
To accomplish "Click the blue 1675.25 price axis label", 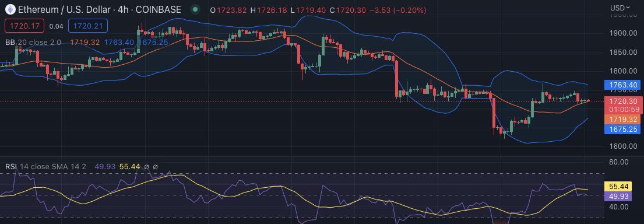I will 623,129.
